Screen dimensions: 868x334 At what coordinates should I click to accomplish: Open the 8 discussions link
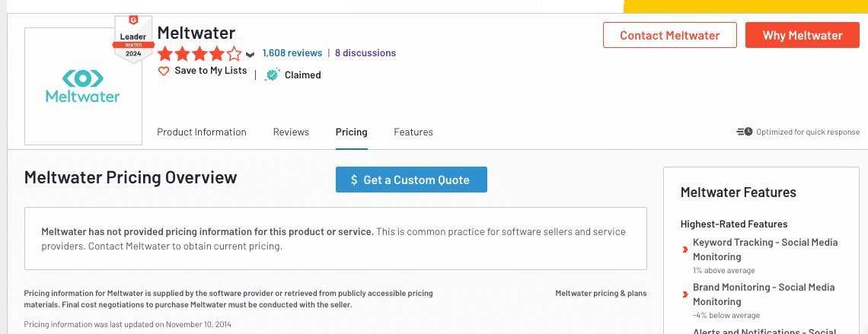[365, 53]
